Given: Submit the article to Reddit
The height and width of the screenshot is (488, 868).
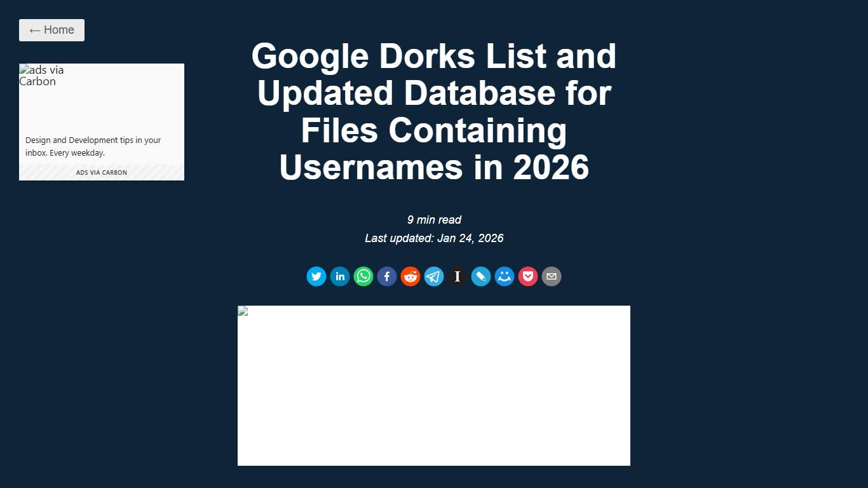Looking at the screenshot, I should click(410, 276).
